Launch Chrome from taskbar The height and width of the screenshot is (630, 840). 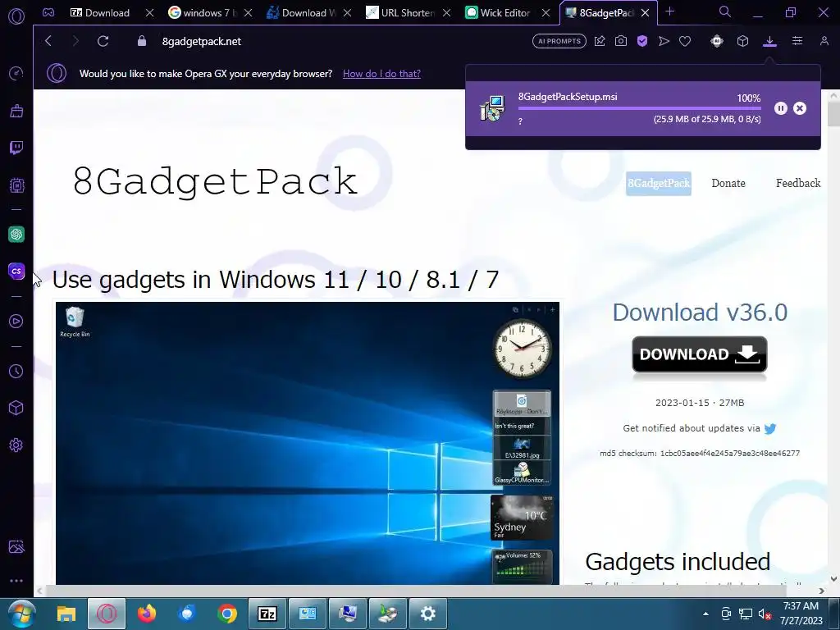click(x=227, y=614)
